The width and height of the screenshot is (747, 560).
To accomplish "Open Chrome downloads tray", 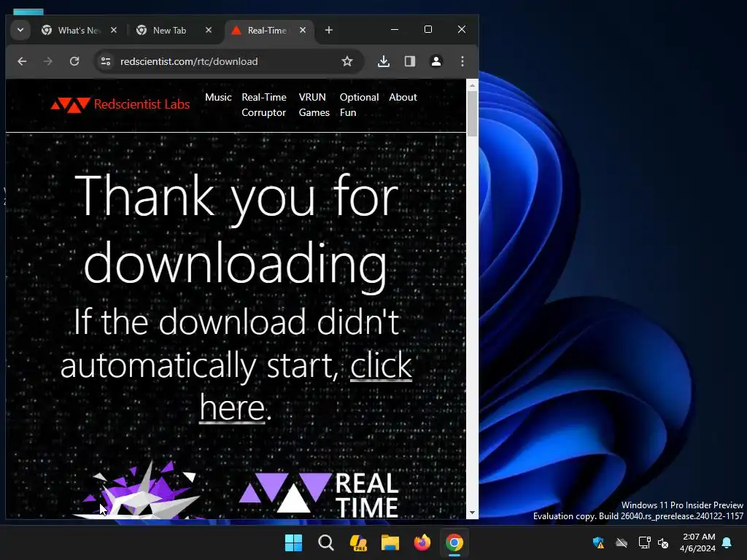I will [x=384, y=61].
